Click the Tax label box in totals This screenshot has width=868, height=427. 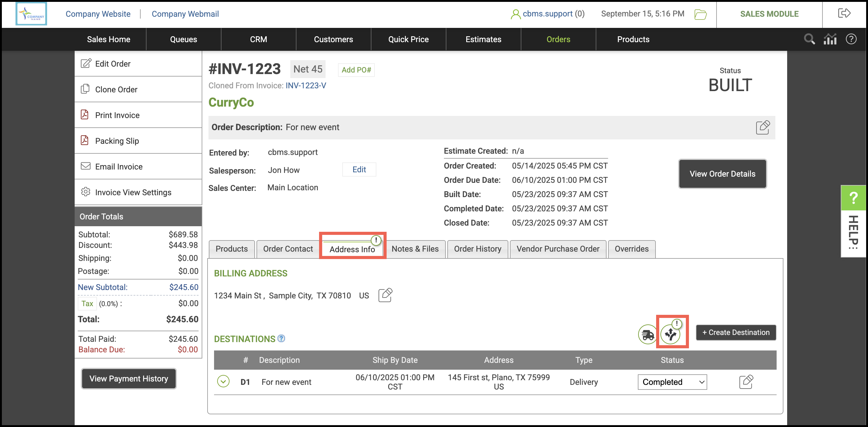coord(87,303)
